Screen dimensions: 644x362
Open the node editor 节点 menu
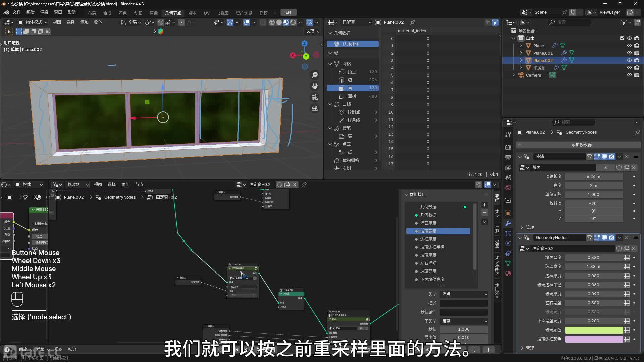(139, 185)
